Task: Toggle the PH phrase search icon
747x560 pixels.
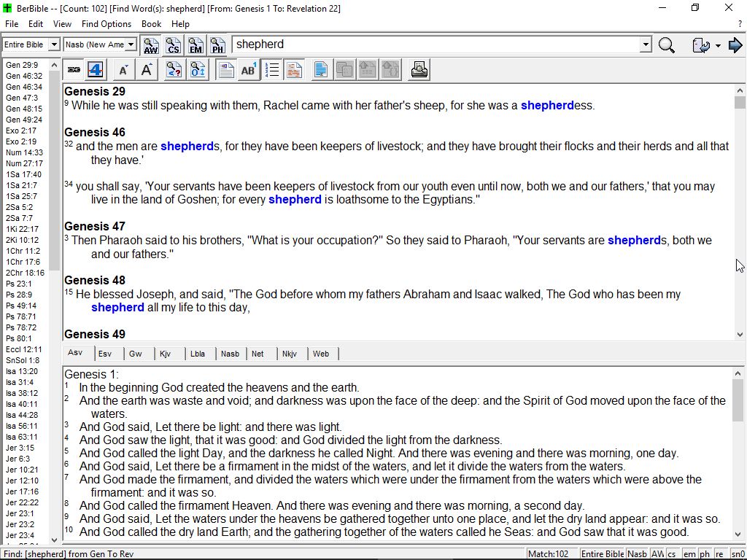Action: (217, 44)
